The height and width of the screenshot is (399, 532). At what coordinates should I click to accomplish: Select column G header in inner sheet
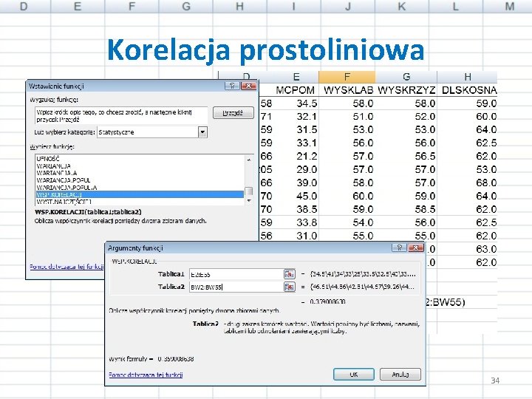(406, 77)
